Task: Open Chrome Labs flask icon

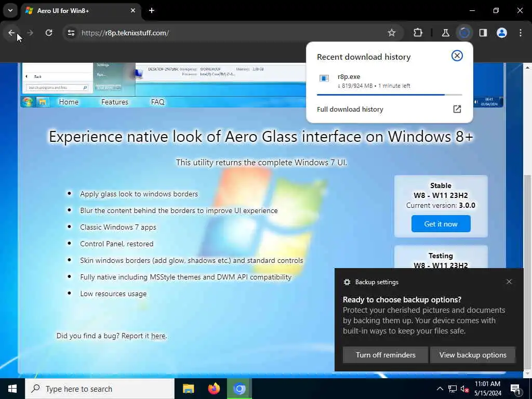Action: (445, 33)
